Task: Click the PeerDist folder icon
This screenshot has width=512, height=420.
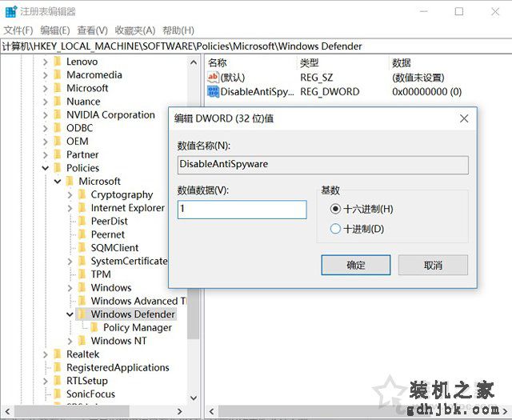Action: [82, 221]
